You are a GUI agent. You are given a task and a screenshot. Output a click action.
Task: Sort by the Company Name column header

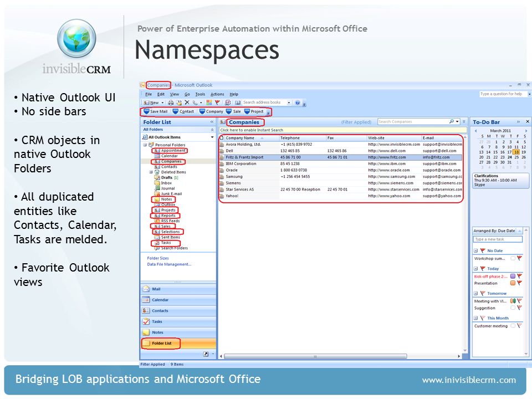pos(252,138)
